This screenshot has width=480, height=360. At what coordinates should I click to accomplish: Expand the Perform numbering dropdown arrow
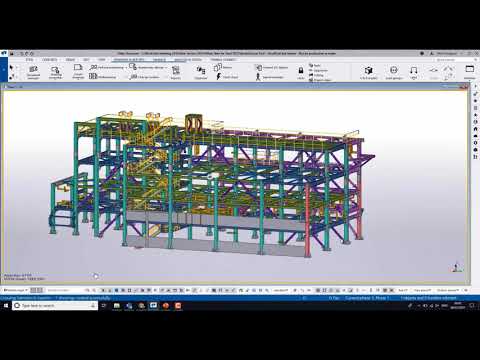[x=126, y=68]
